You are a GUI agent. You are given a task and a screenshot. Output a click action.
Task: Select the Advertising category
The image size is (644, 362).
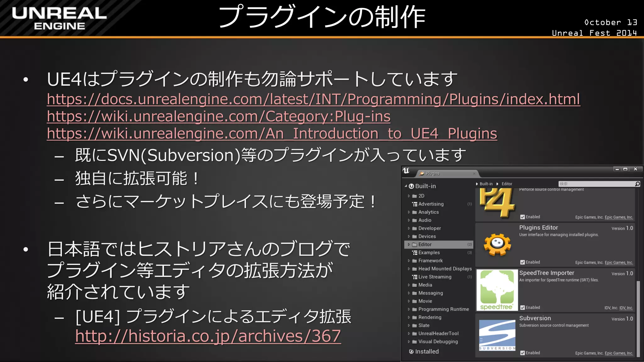tap(439, 204)
